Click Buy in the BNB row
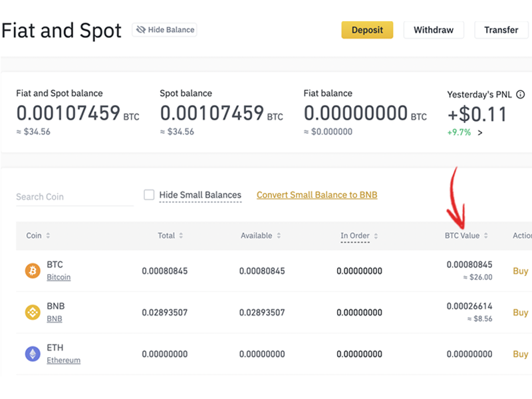 point(521,313)
